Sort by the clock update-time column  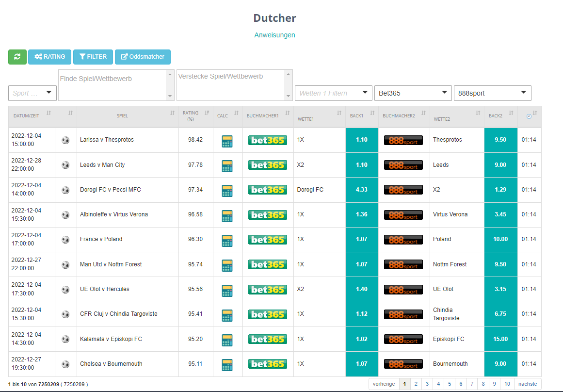pyautogui.click(x=529, y=116)
